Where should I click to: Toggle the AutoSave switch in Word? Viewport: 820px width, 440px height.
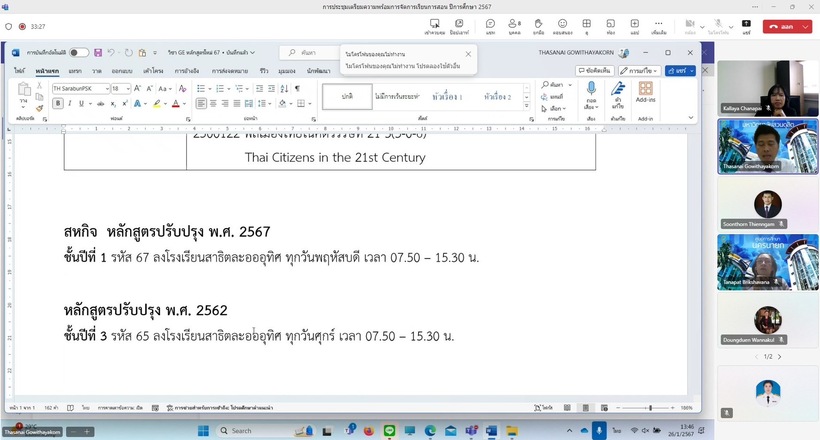click(x=79, y=52)
